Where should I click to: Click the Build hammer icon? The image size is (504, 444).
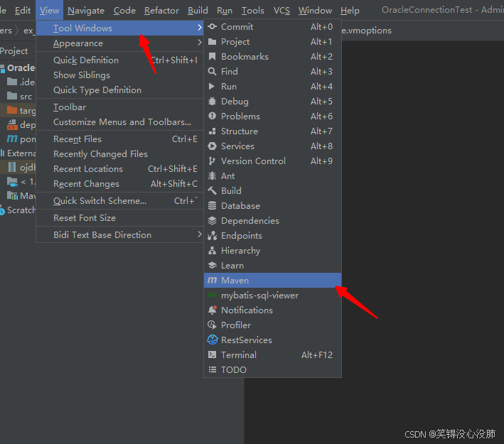[x=212, y=191]
